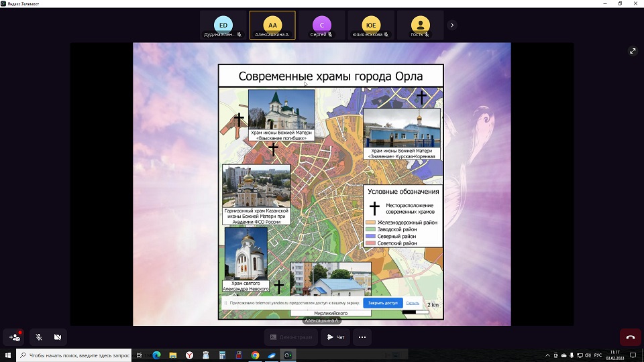Turn on the camera
The height and width of the screenshot is (362, 644).
coord(58,337)
